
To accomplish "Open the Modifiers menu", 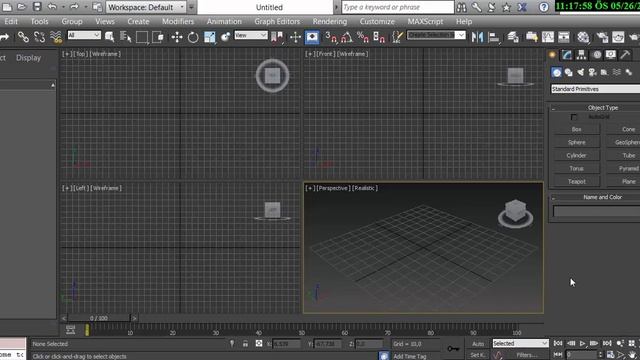I will click(178, 21).
